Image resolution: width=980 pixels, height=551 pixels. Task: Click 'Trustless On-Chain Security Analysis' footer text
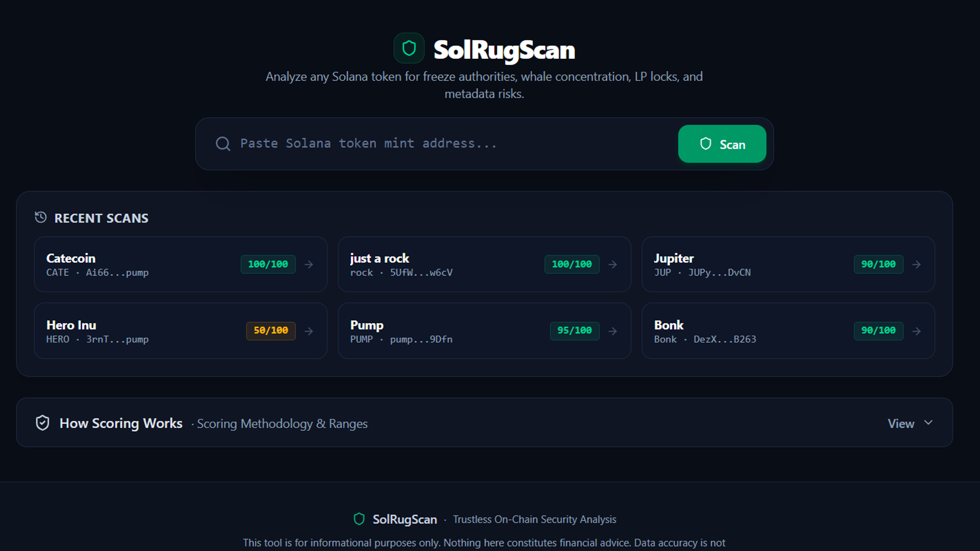[535, 519]
